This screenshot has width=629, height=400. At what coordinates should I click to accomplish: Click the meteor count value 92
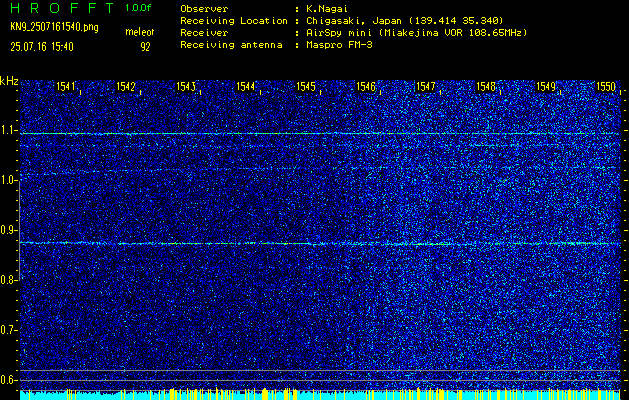(145, 47)
